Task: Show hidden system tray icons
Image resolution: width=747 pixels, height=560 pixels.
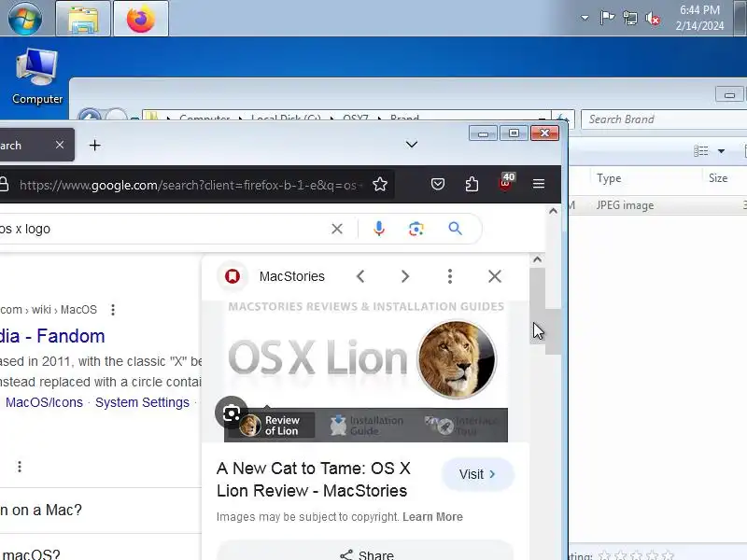Action: click(585, 18)
